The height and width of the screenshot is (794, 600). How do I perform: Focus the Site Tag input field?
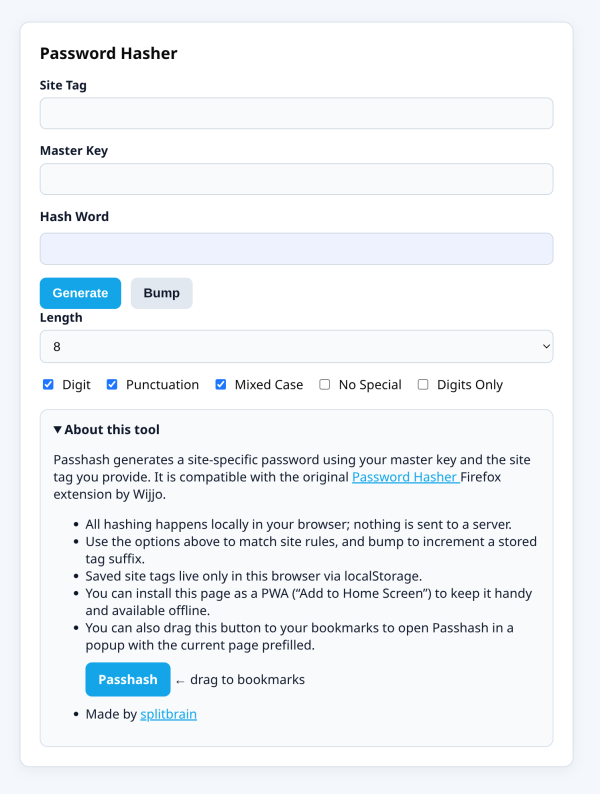(296, 114)
